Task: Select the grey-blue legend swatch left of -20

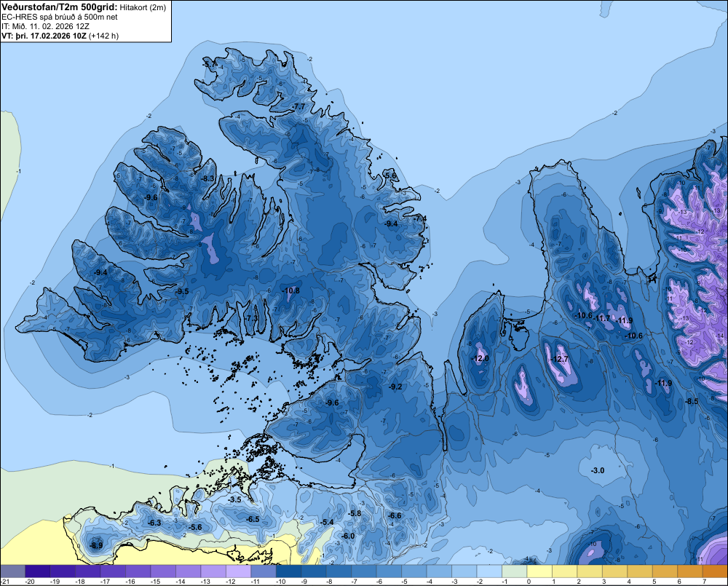Action: tap(12, 571)
